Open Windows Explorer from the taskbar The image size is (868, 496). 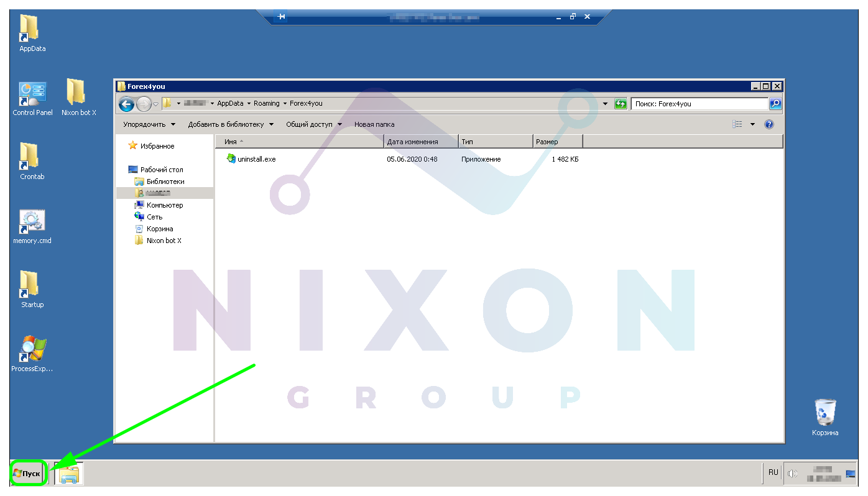[69, 474]
